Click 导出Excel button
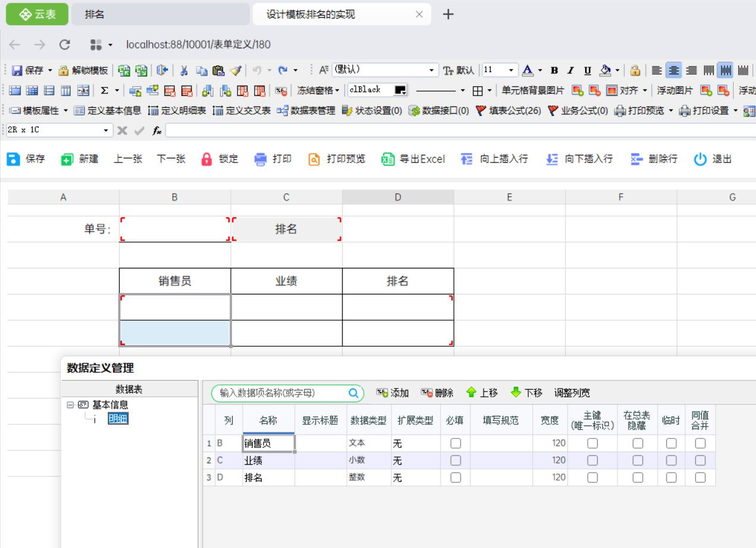 pyautogui.click(x=413, y=159)
